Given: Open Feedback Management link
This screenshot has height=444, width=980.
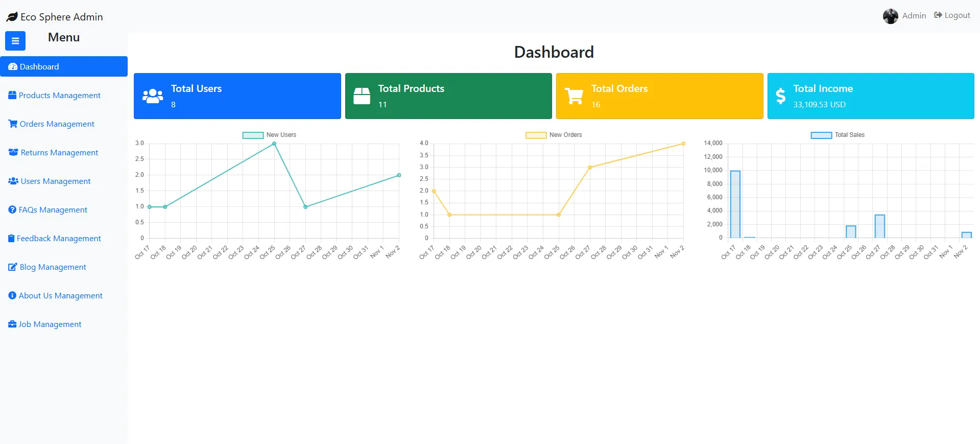Looking at the screenshot, I should tap(59, 239).
